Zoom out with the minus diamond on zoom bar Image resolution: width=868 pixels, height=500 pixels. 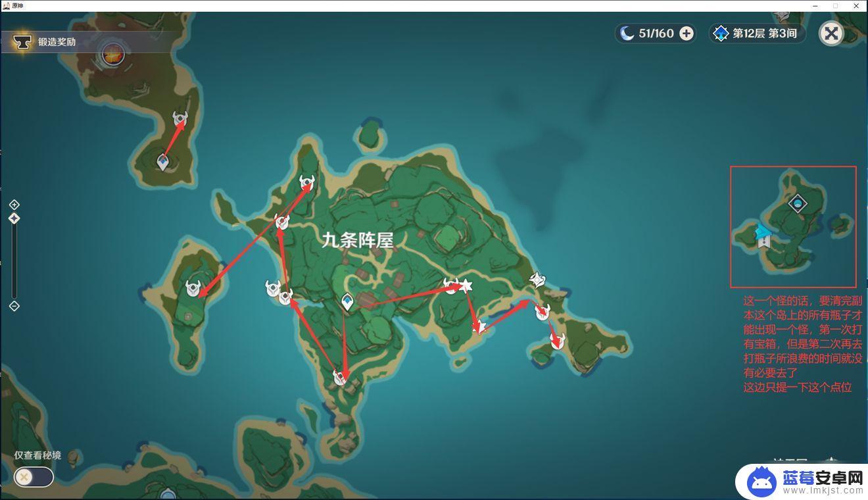14,306
